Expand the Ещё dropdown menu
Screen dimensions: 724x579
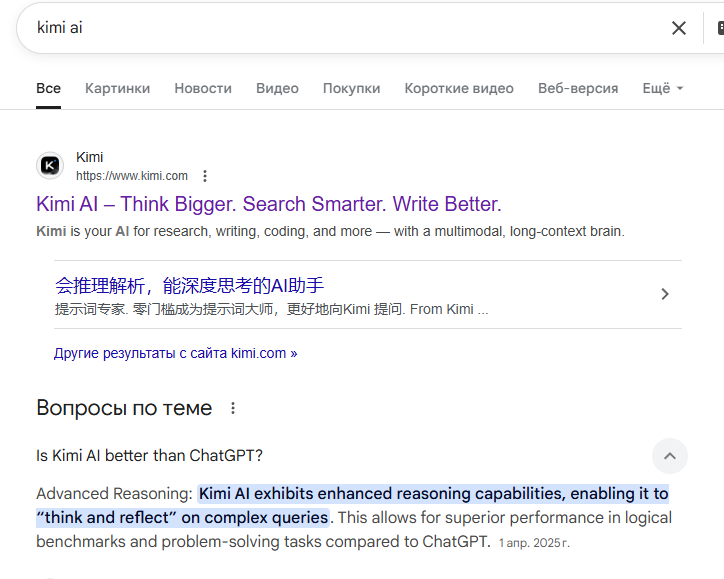(x=662, y=88)
